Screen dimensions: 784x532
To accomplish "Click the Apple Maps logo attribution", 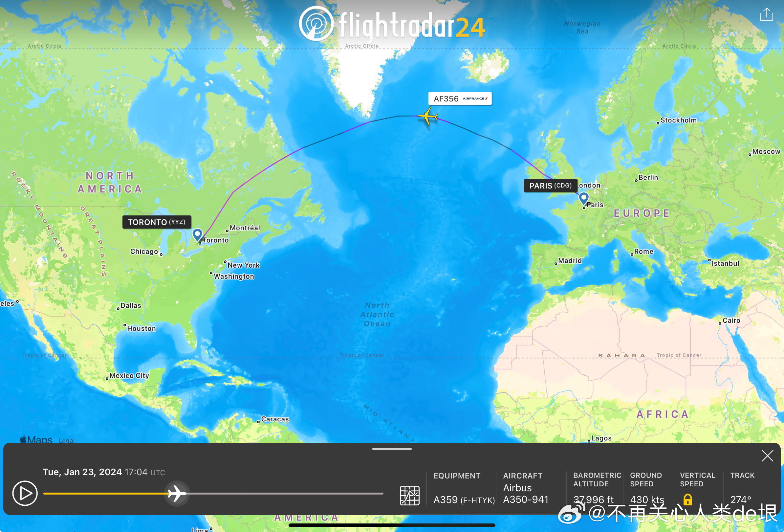I will pos(36,439).
